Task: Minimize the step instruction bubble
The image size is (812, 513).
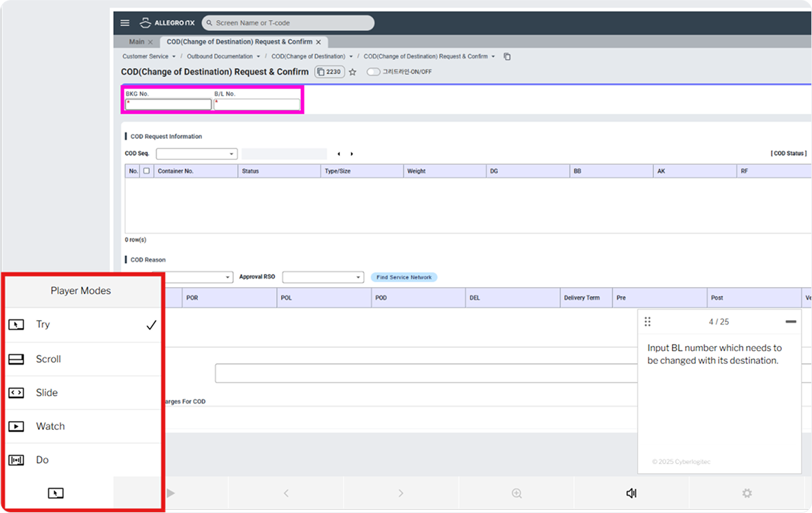Action: coord(791,321)
